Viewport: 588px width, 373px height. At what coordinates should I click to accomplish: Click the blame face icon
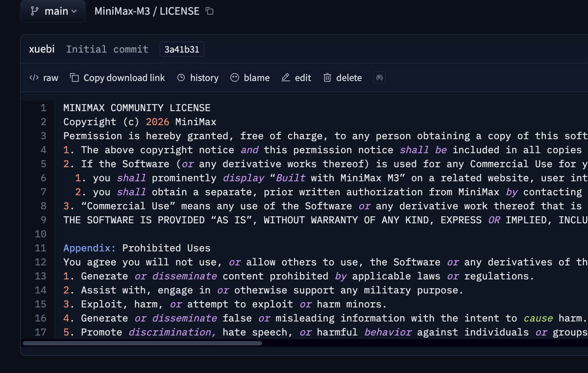(235, 78)
